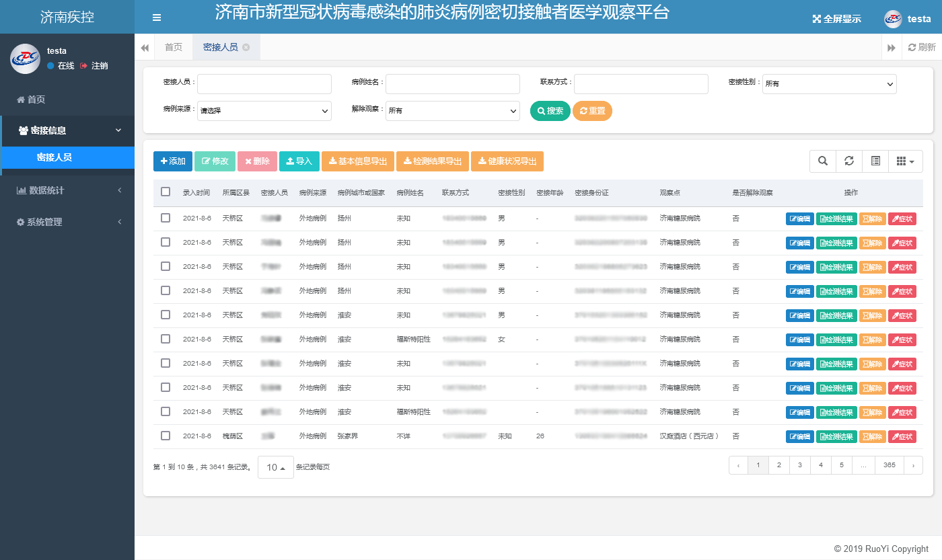Close the 密接人员 tab with its x icon
The width and height of the screenshot is (942, 560).
246,47
